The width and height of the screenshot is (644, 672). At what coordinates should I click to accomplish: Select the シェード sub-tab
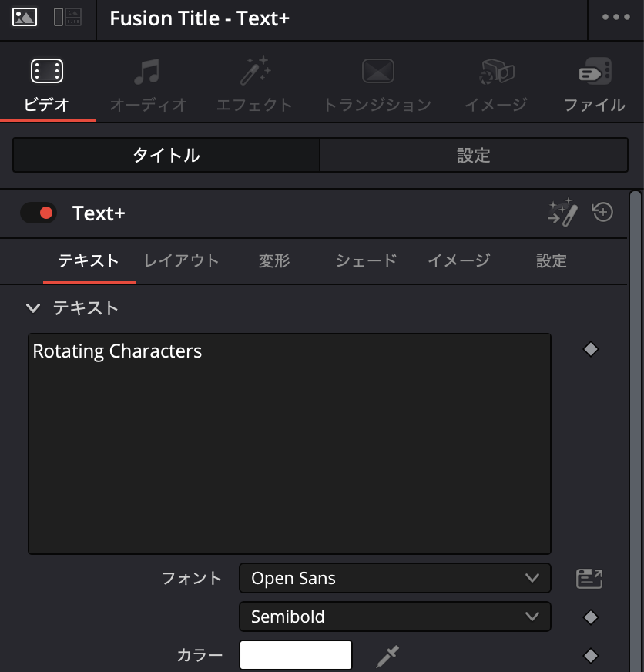367,260
